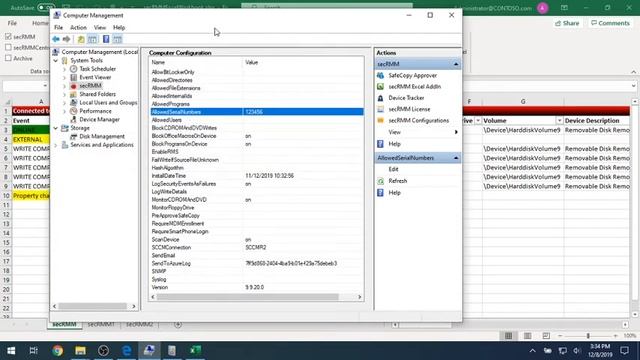640x360 pixels.
Task: Click horizontal scrollbar of console tree
Action: [x=93, y=306]
